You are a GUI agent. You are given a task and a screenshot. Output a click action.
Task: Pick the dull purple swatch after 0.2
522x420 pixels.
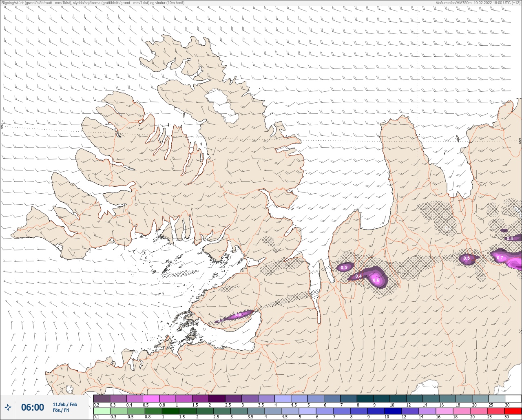click(102, 398)
